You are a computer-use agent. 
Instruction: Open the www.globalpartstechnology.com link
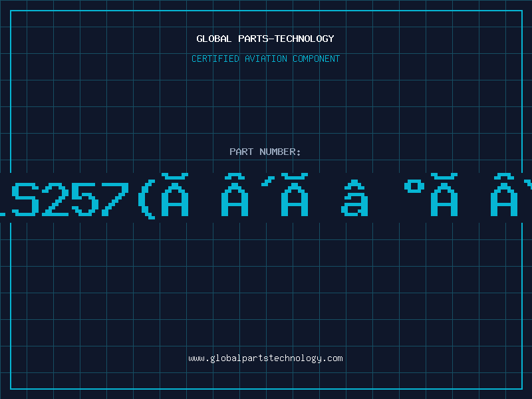click(x=265, y=358)
